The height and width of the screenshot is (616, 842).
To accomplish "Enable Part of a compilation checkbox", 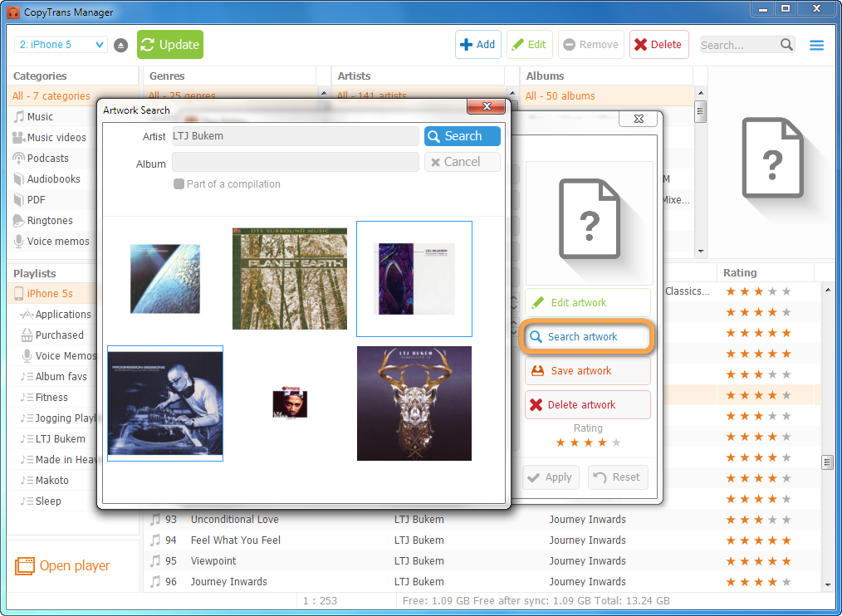I will point(179,184).
